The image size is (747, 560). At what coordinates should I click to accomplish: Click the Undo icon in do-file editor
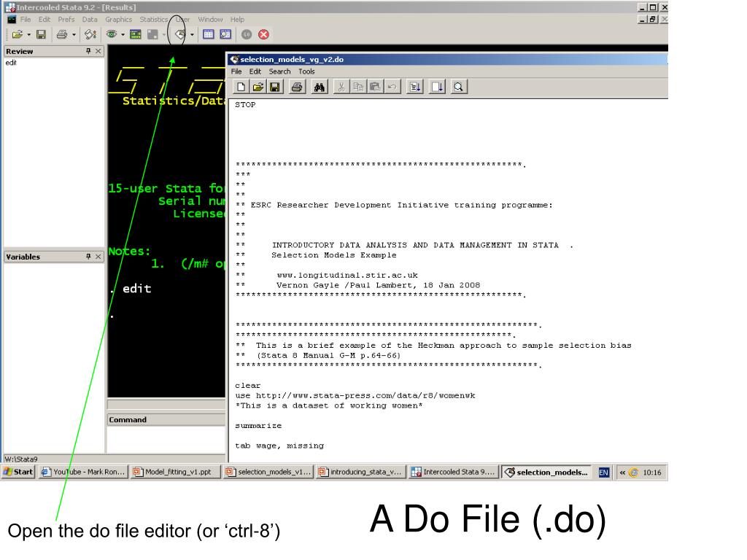click(392, 87)
